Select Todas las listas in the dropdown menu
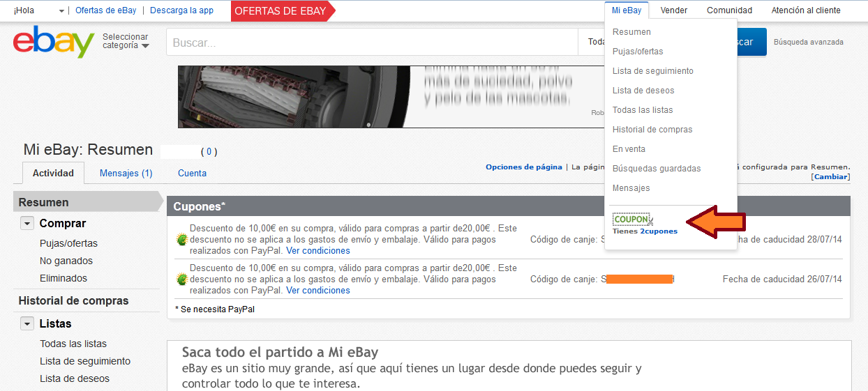 click(x=643, y=110)
